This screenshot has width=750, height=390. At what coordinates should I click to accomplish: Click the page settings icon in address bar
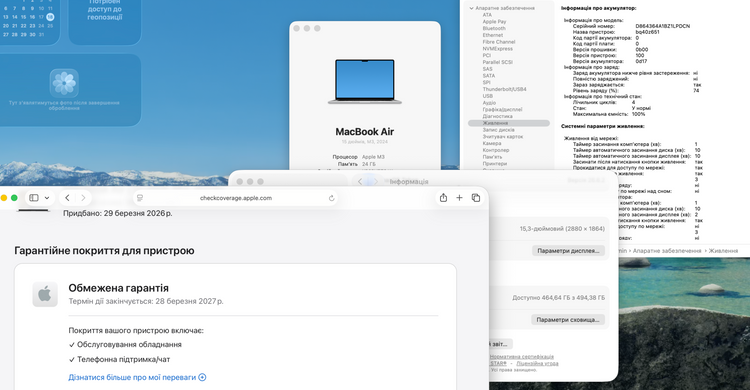click(x=140, y=198)
